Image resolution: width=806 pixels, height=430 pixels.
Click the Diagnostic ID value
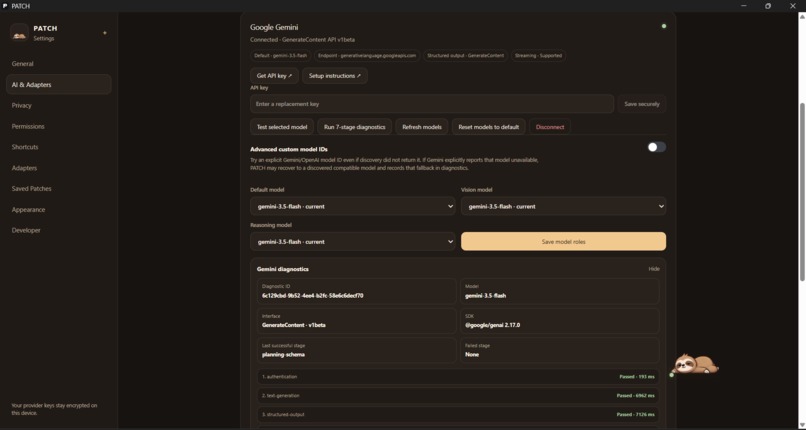tap(313, 296)
